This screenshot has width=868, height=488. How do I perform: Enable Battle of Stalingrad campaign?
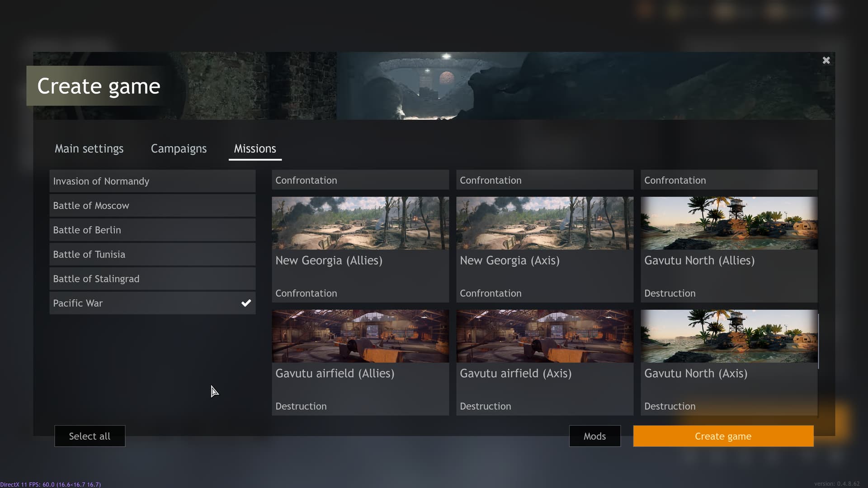click(x=152, y=279)
